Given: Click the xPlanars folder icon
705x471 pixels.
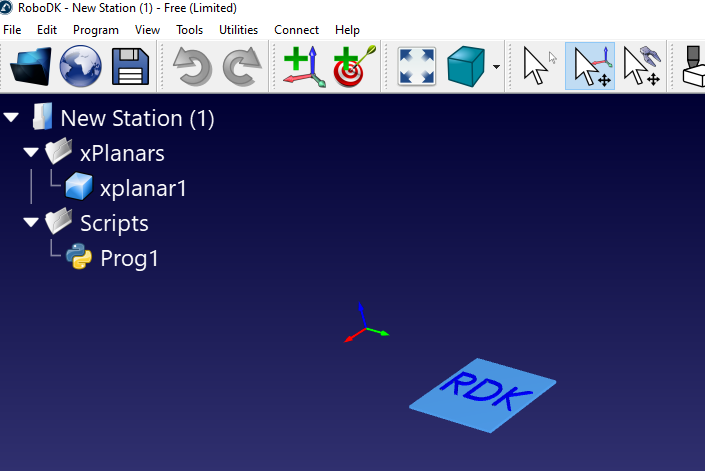Looking at the screenshot, I should click(58, 151).
